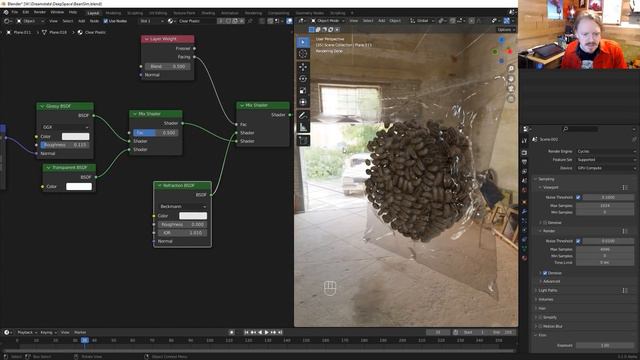Jump to the last frame in timeline
Image resolution: width=640 pixels, height=360 pixels.
tap(280, 332)
